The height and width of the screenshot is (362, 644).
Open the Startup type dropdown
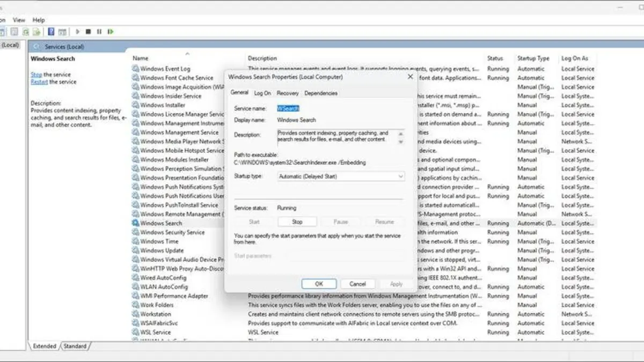pyautogui.click(x=401, y=177)
